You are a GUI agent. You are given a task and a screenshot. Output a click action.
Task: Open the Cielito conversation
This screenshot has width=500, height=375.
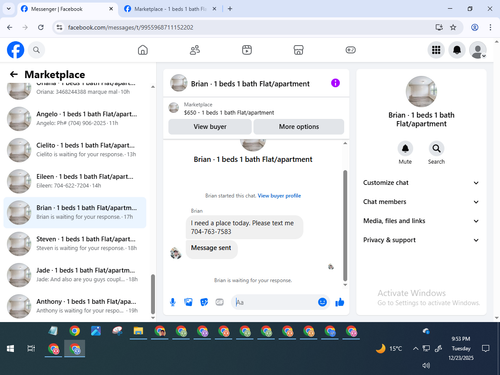pos(76,150)
